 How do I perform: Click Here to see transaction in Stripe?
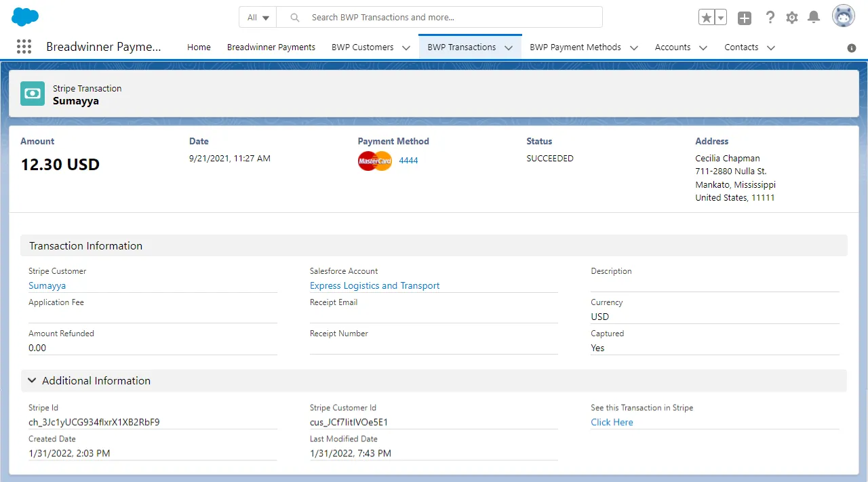coord(612,422)
